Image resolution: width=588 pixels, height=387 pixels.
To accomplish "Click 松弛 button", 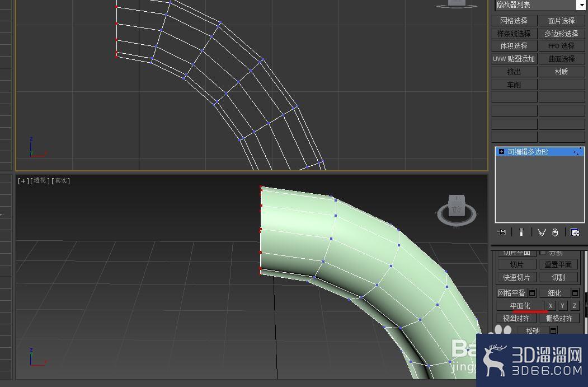I will (x=533, y=330).
